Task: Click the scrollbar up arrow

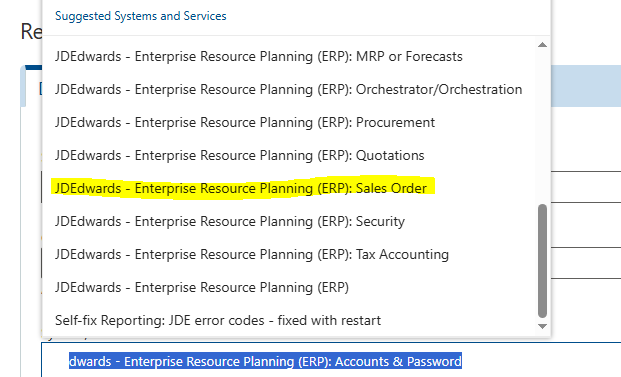Action: pos(543,45)
